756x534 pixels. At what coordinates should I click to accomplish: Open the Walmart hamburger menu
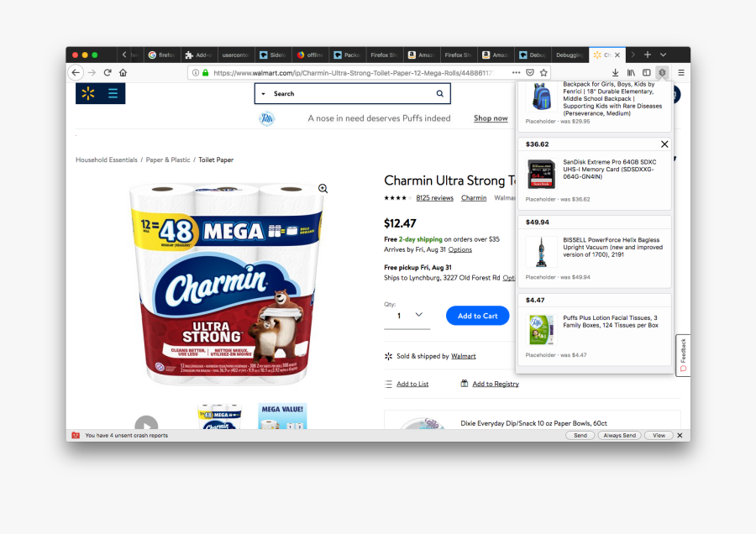click(x=113, y=93)
